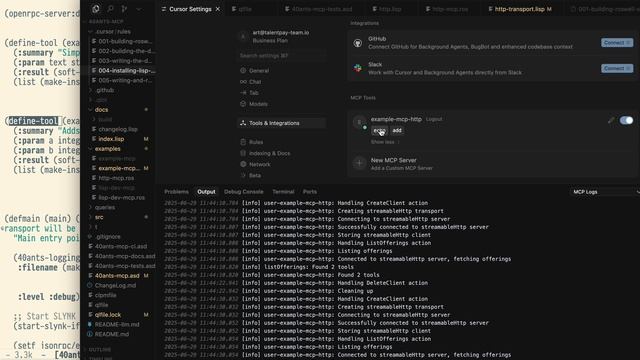640x360 pixels.
Task: Connect the GitHub integration
Action: click(617, 43)
